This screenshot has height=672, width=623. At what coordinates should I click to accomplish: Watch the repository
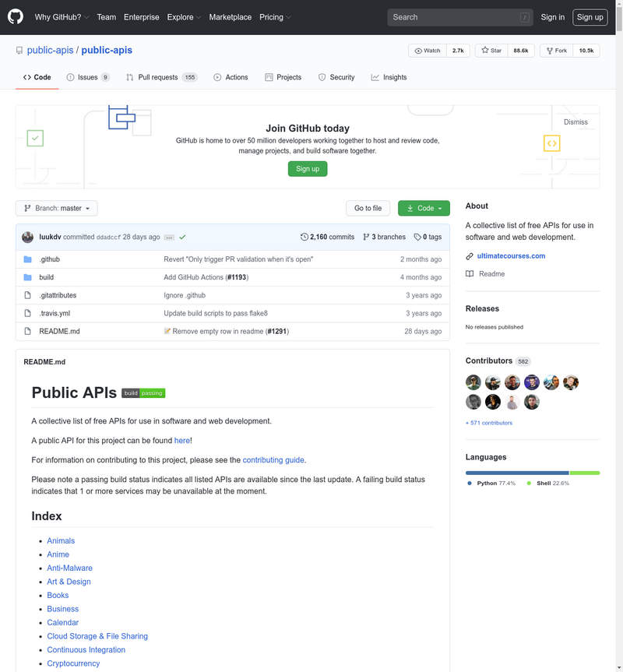tap(428, 51)
